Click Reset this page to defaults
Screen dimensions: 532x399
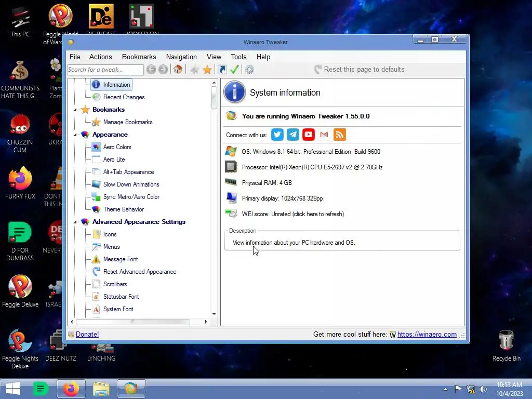(x=360, y=70)
